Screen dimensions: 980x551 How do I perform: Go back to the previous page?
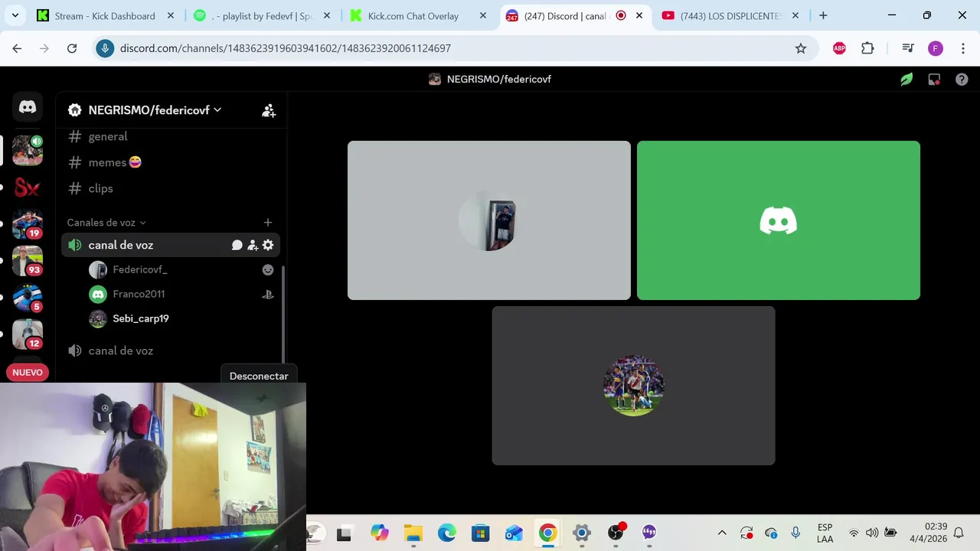click(17, 48)
